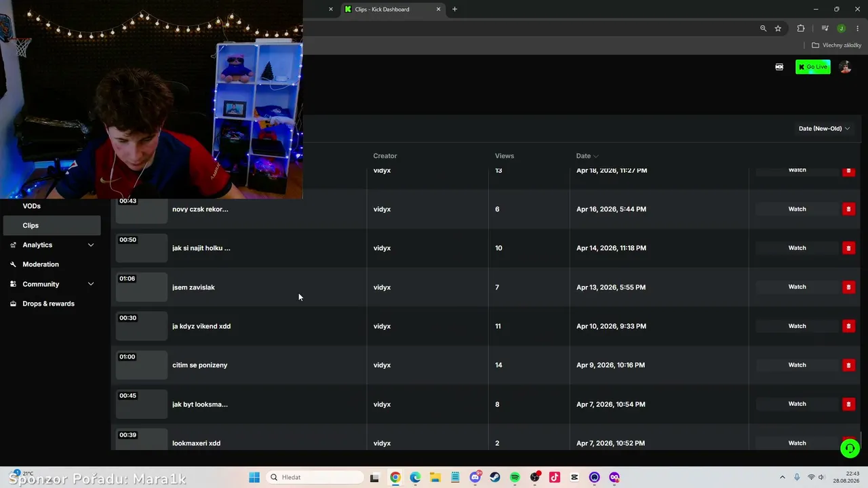Expand the Community sidebar section

(x=52, y=284)
